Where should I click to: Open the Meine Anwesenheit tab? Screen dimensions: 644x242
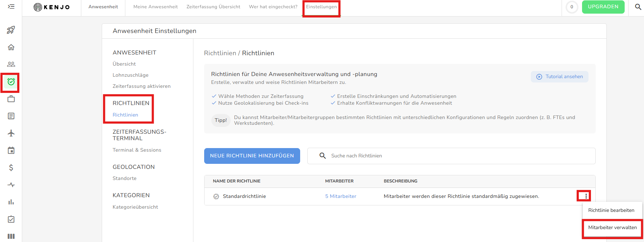pos(155,7)
